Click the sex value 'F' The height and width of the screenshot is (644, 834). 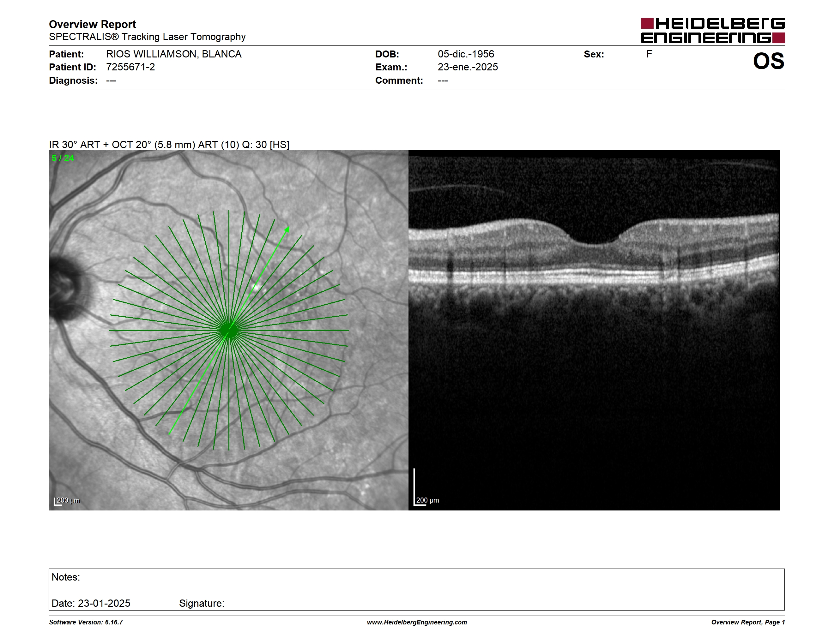tap(649, 54)
